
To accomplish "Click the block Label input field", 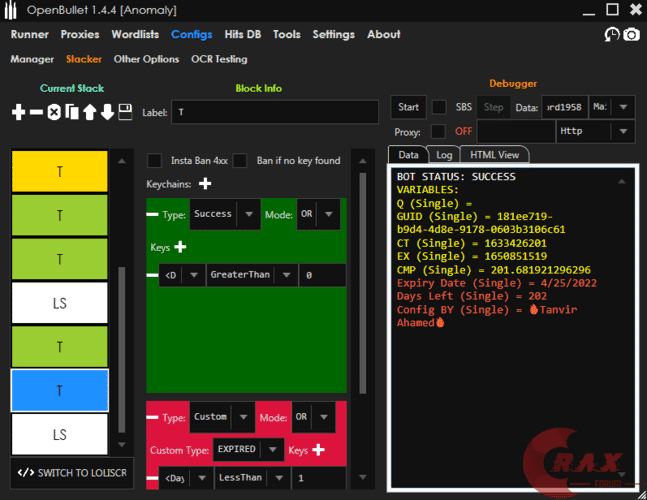I will [276, 112].
